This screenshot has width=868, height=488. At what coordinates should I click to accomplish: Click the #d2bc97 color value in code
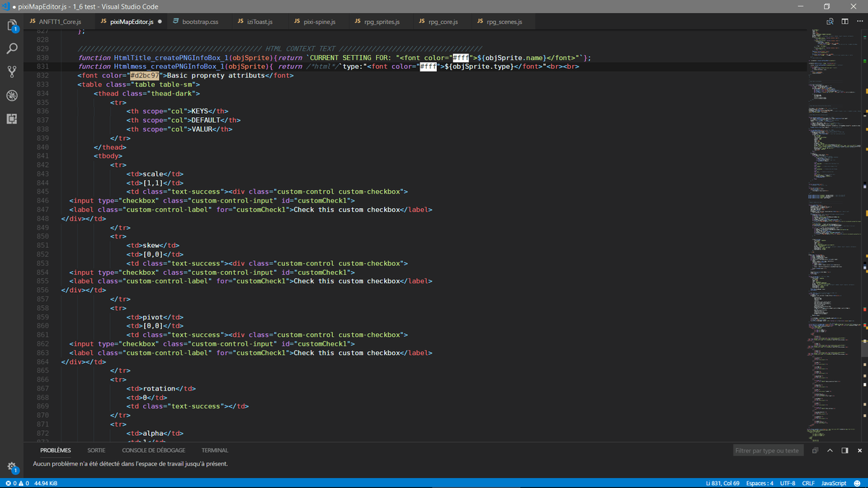pyautogui.click(x=144, y=75)
